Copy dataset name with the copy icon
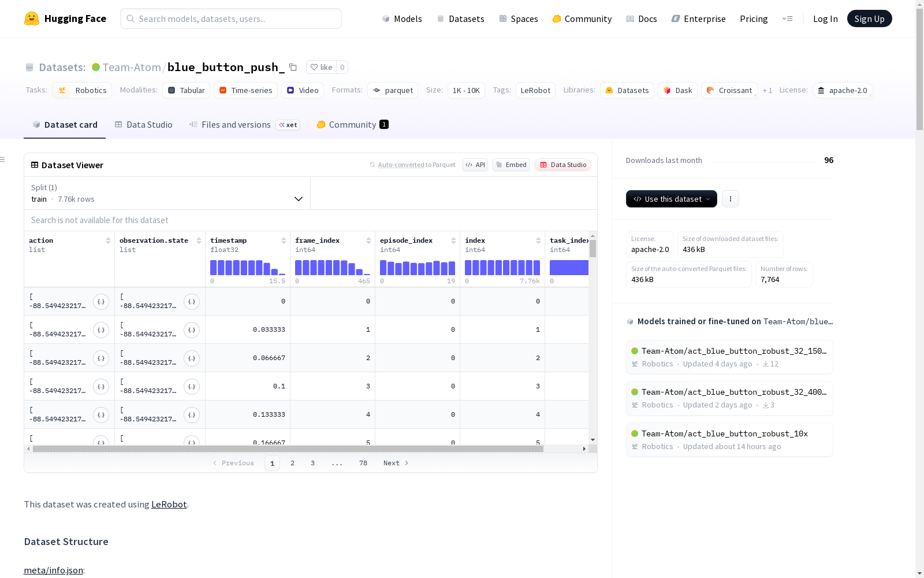The width and height of the screenshot is (924, 578). click(x=293, y=67)
